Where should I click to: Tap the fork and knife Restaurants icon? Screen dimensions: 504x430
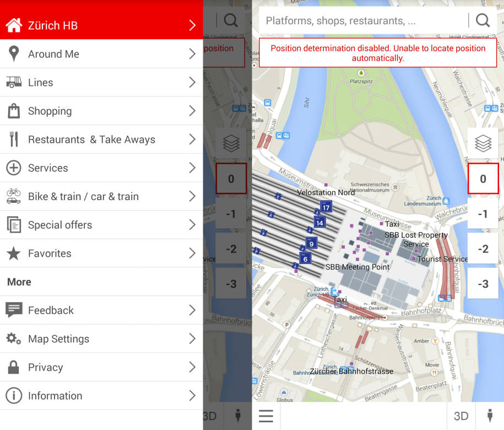click(14, 139)
